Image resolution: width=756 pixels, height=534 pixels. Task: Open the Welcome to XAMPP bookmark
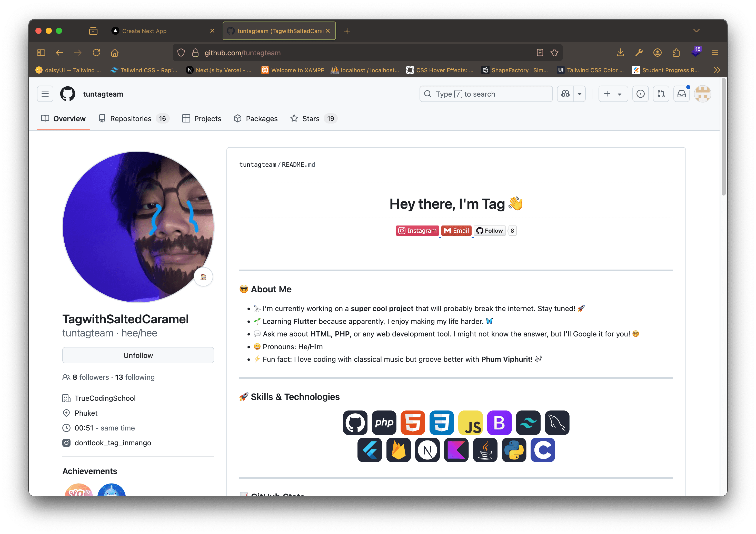[x=293, y=70]
